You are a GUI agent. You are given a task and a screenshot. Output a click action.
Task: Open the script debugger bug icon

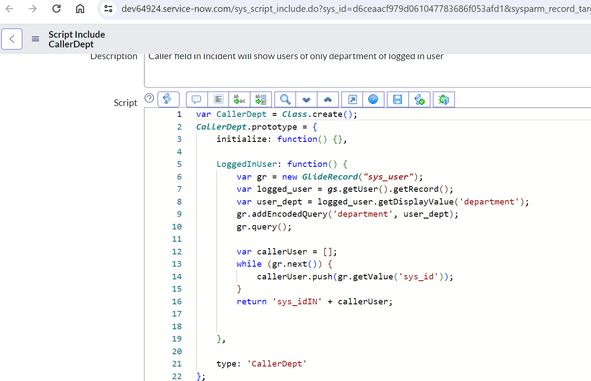pyautogui.click(x=444, y=99)
